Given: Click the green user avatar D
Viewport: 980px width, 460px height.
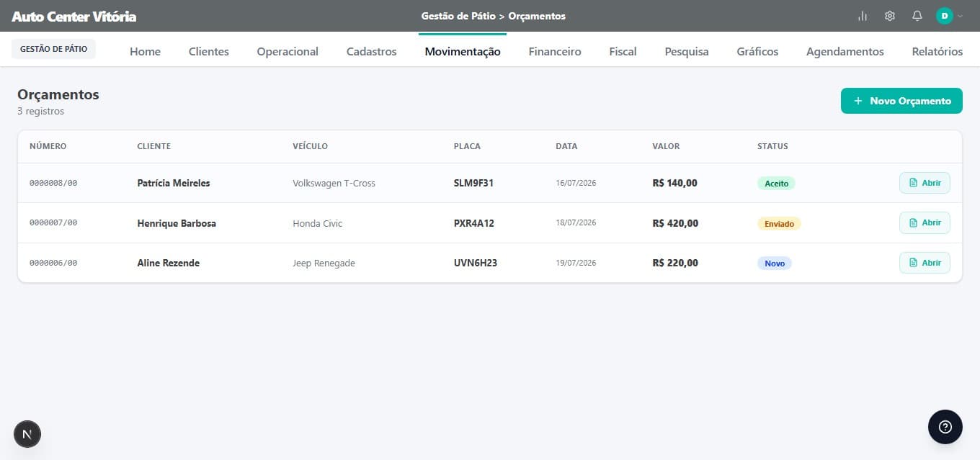Looking at the screenshot, I should click(944, 16).
